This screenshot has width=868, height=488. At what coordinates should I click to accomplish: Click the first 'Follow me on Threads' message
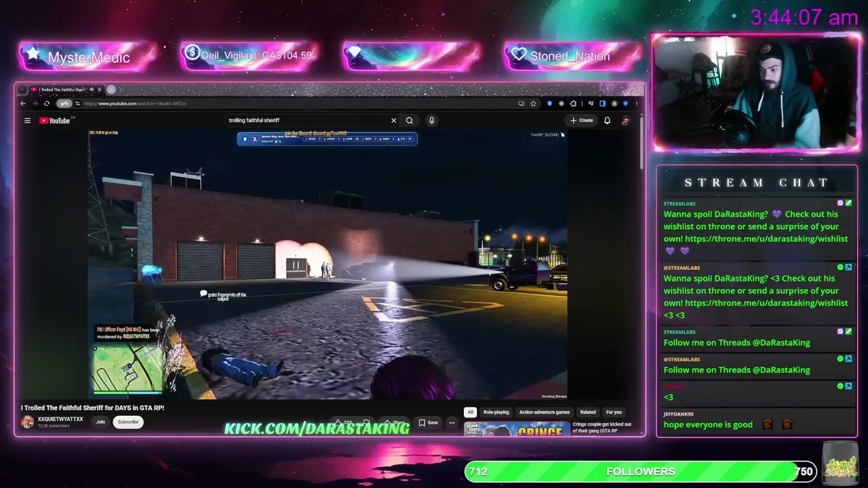pyautogui.click(x=737, y=343)
